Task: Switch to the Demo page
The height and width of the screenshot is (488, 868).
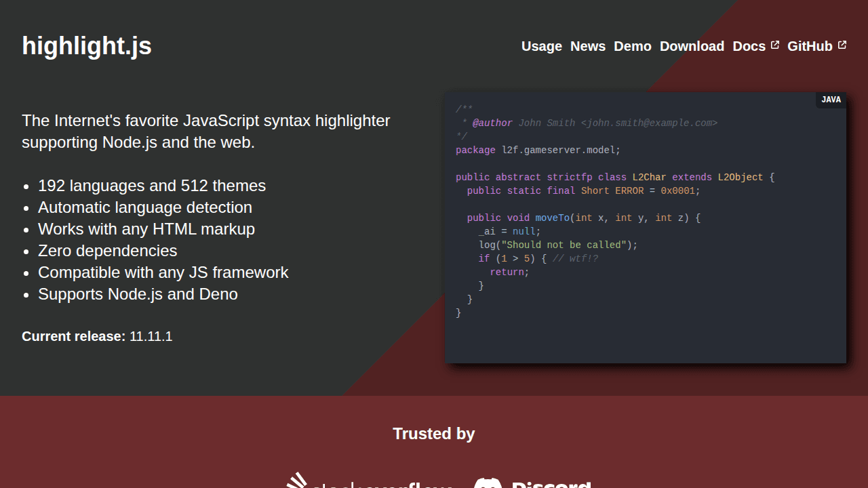Action: (632, 46)
